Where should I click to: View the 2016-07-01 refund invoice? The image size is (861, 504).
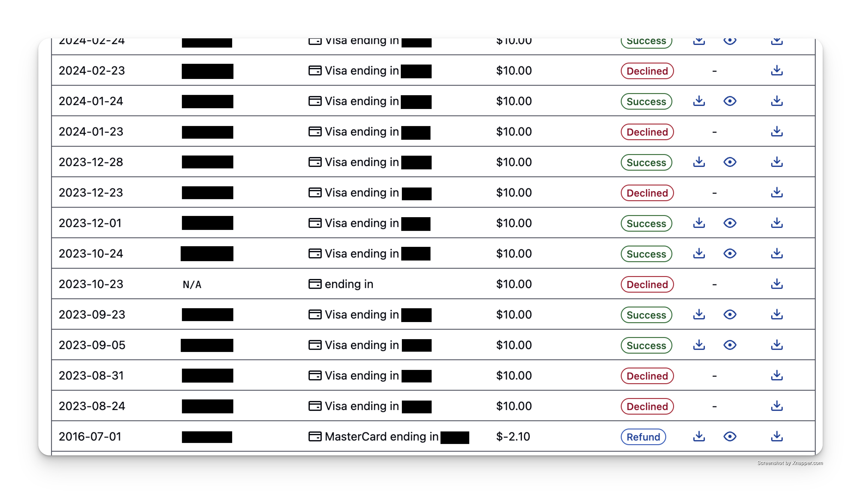coord(730,437)
